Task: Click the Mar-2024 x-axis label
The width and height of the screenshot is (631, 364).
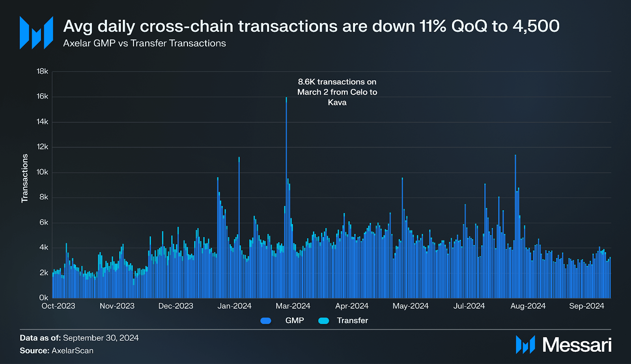Action: tap(293, 306)
